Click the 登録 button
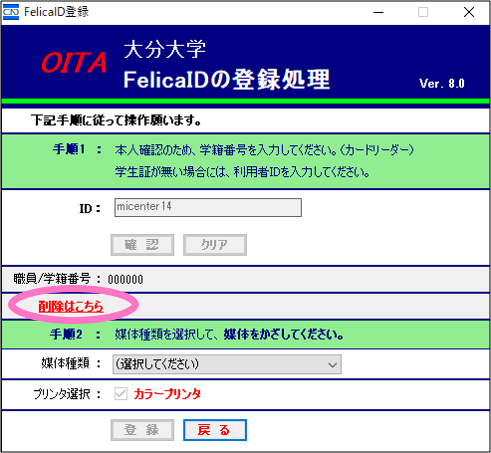 tap(142, 430)
